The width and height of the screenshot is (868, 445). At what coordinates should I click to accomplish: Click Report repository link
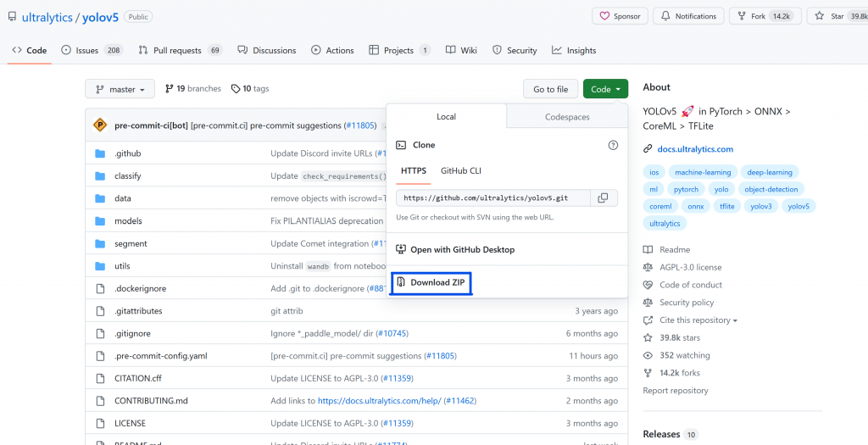pos(676,391)
